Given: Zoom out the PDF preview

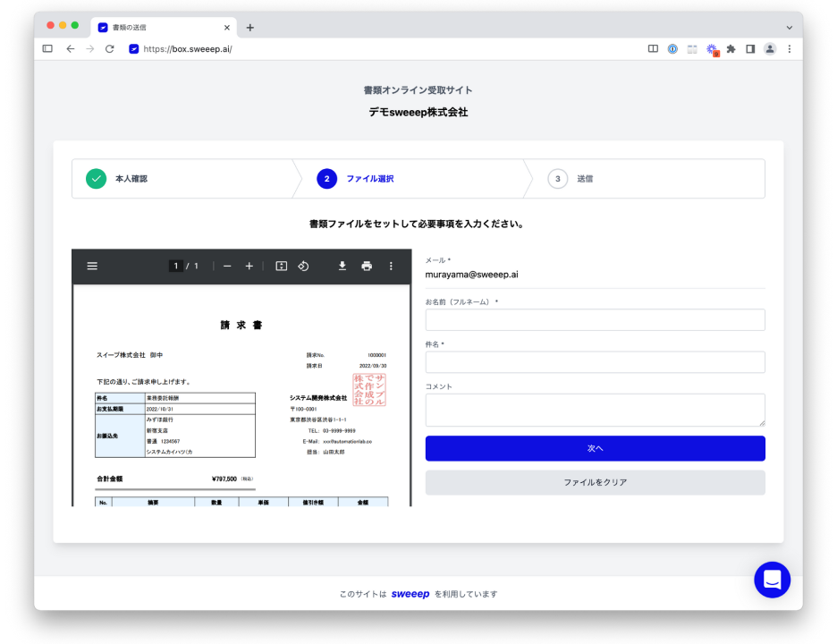Looking at the screenshot, I should [227, 266].
